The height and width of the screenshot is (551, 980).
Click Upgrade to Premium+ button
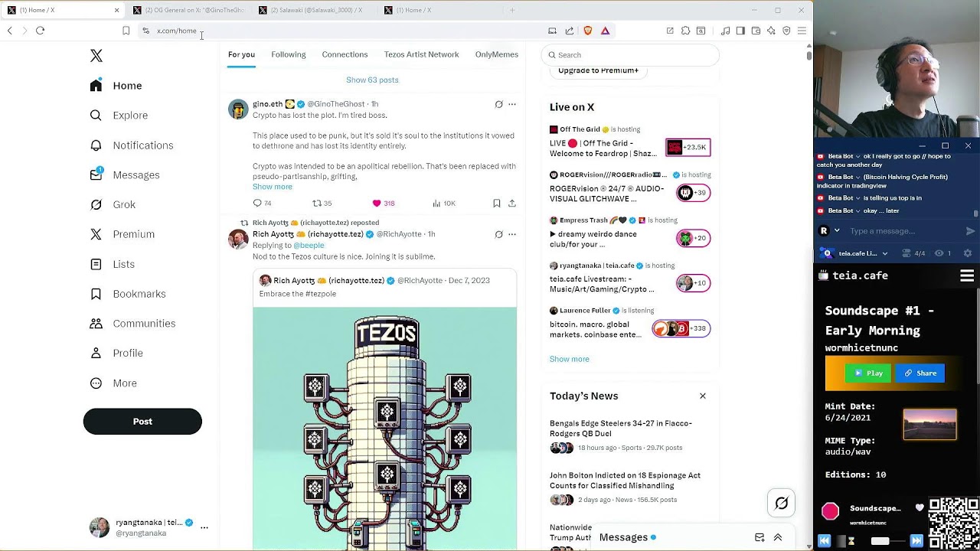point(598,70)
